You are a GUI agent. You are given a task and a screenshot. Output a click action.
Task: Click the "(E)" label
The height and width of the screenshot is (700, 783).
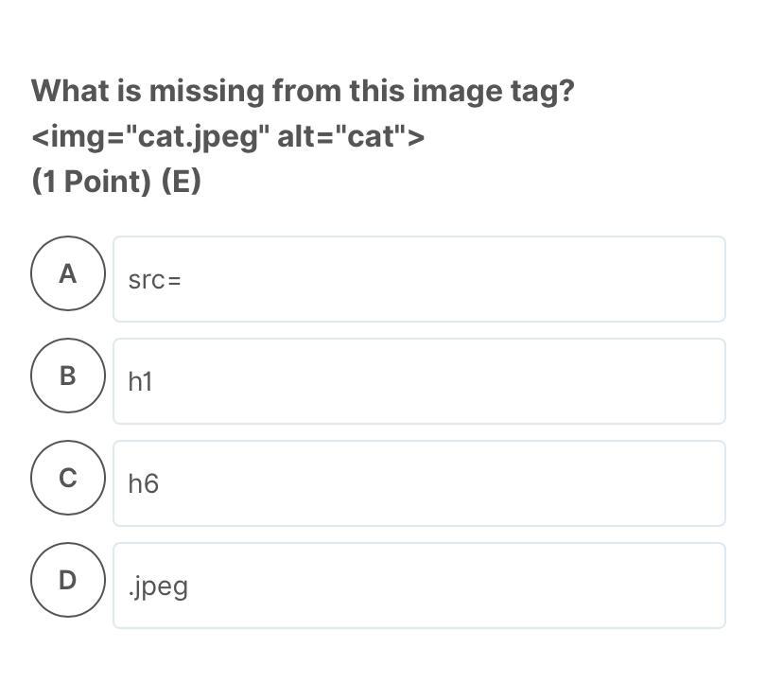pyautogui.click(x=181, y=181)
